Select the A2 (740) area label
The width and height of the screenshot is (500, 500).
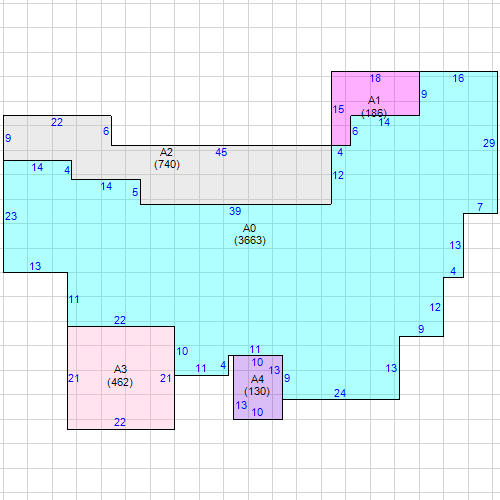click(x=167, y=158)
